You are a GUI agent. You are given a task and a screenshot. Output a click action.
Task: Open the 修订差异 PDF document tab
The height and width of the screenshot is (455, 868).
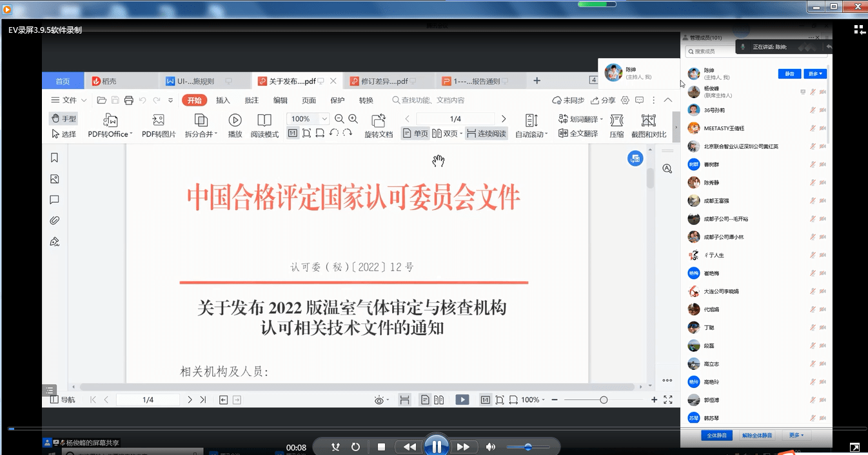(384, 81)
